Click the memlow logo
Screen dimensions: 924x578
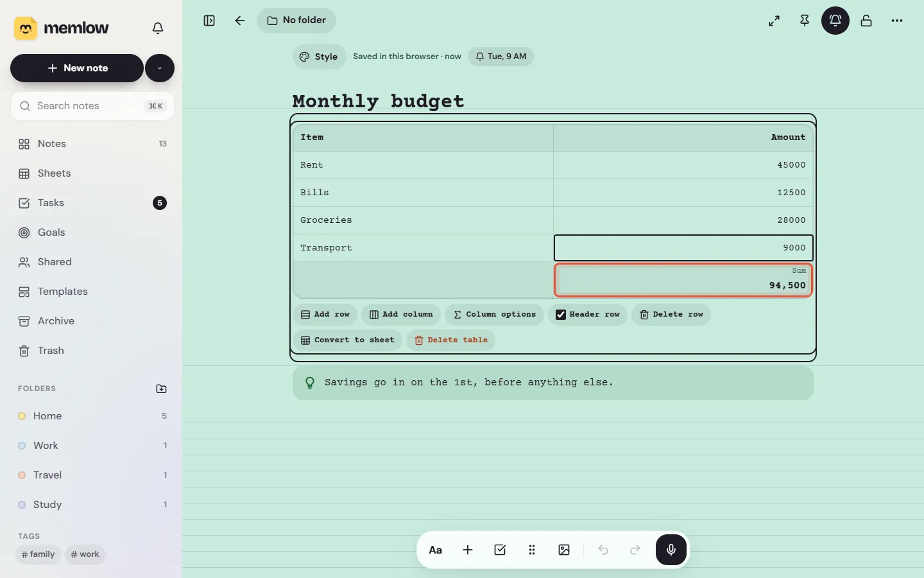[62, 28]
